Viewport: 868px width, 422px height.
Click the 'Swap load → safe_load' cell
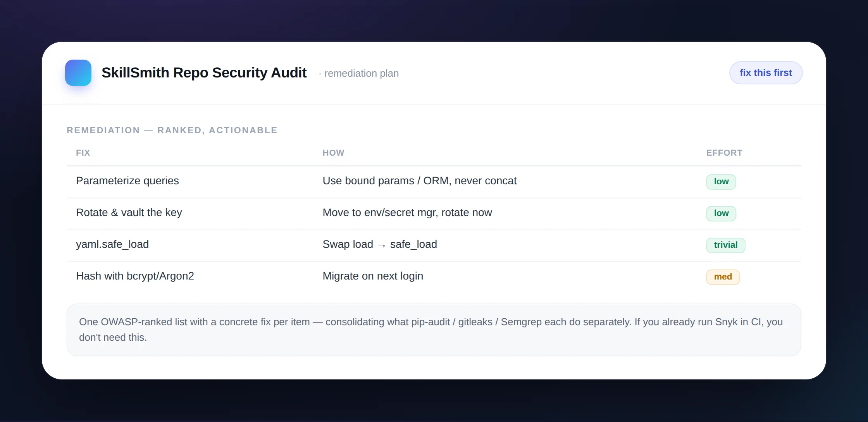[x=380, y=244]
